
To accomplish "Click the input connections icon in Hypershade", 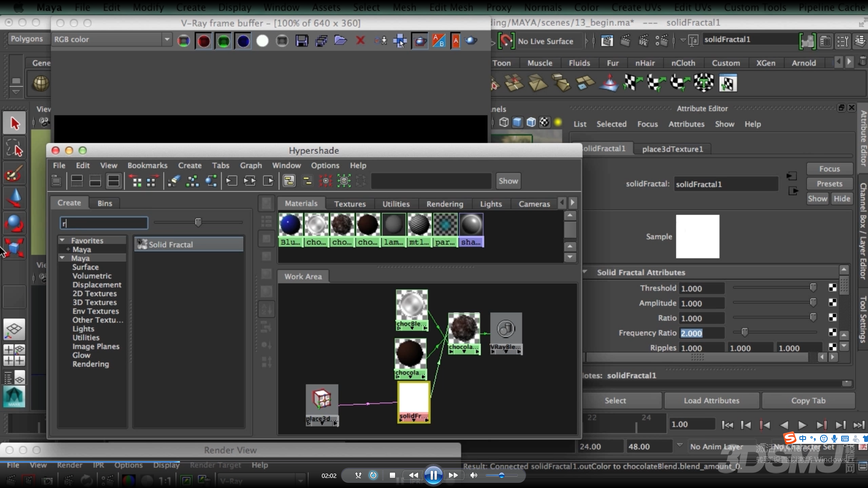I will (231, 181).
